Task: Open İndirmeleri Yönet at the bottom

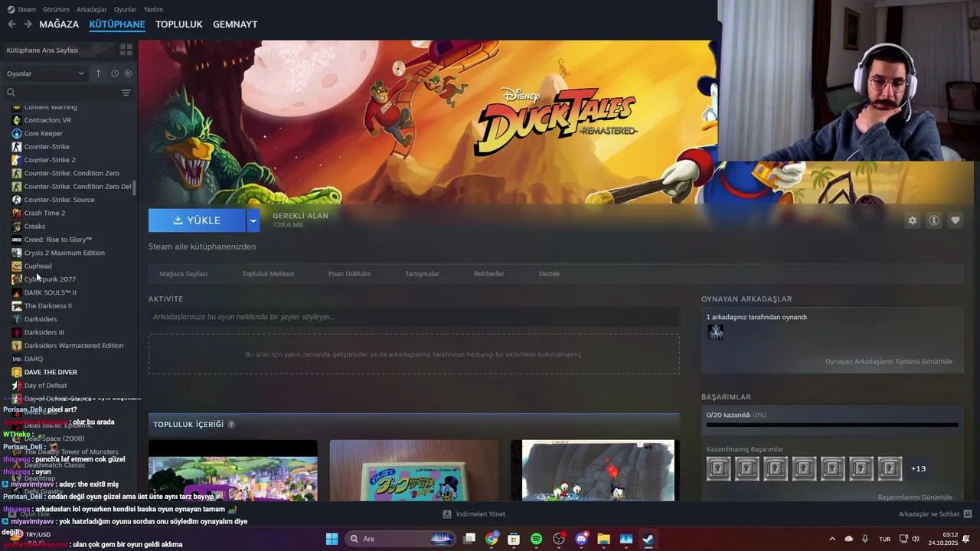Action: (x=474, y=514)
